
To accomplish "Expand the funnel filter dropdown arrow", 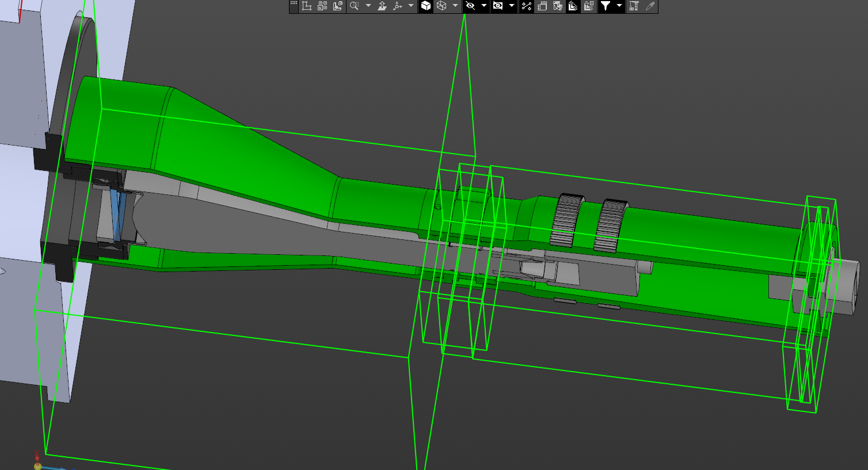I will pos(619,6).
